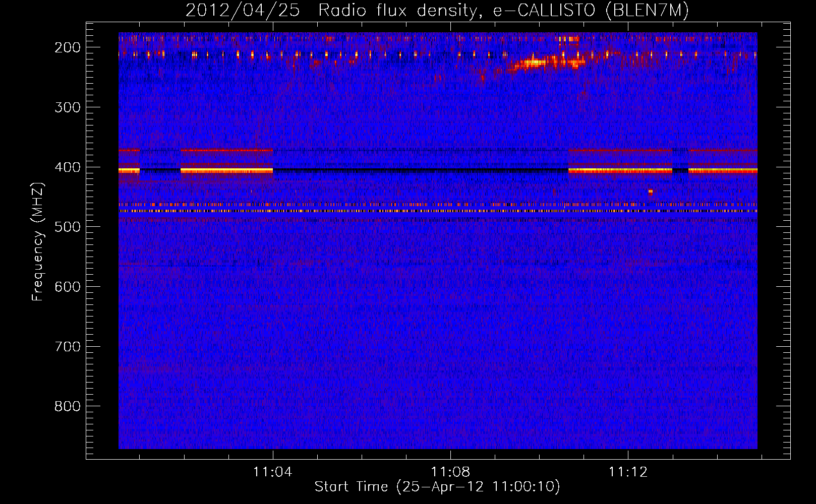The image size is (816, 504).
Task: Click the 600 frequency tick label
Action: [x=68, y=287]
